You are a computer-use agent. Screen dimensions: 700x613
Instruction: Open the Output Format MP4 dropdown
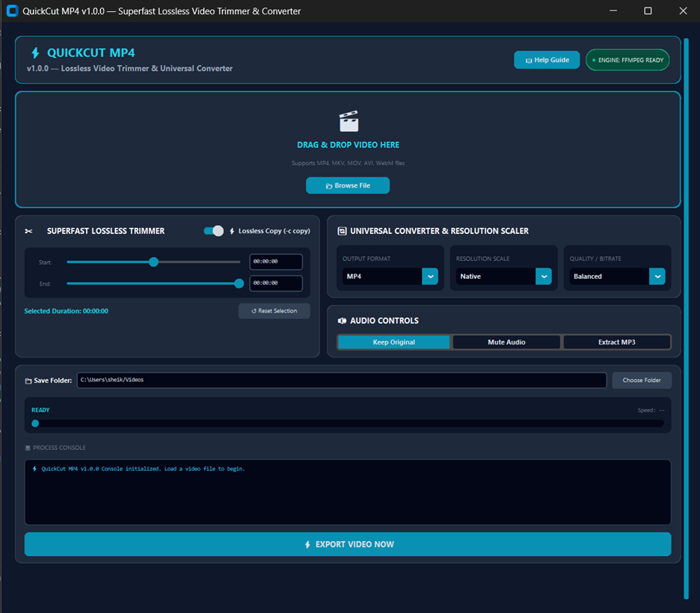point(390,276)
